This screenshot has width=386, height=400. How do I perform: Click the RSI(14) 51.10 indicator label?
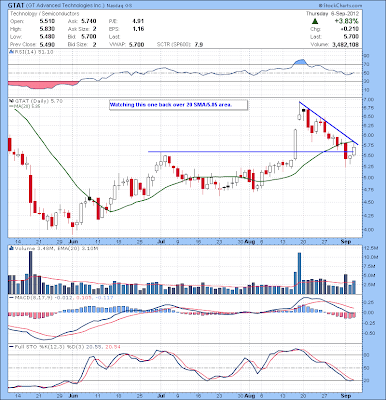pos(33,52)
